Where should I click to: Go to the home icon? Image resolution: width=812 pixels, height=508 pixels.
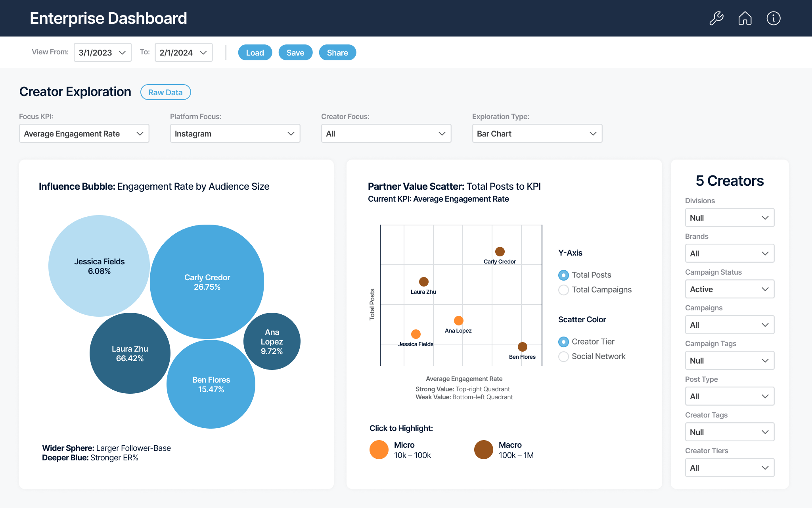pos(745,18)
